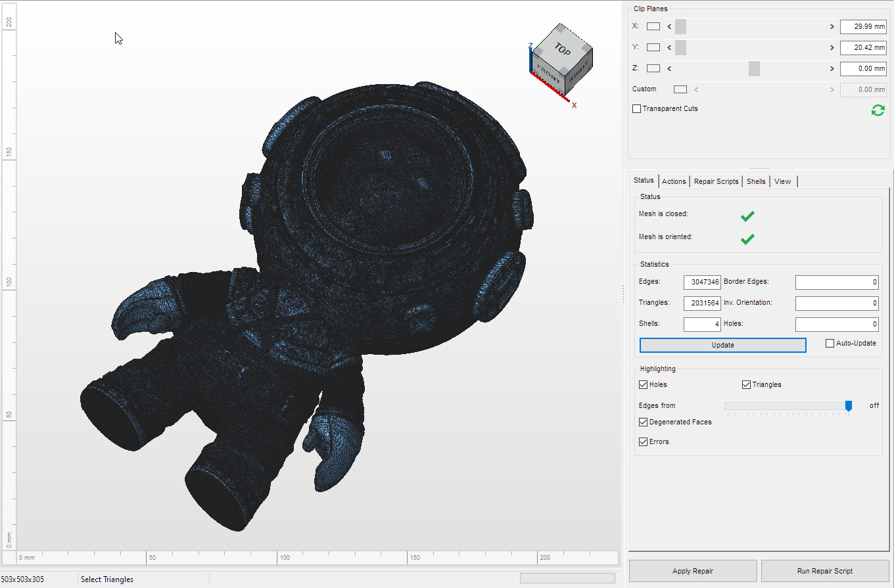Enable Transparent Cuts checkbox
Image resolution: width=894 pixels, height=588 pixels.
tap(636, 109)
